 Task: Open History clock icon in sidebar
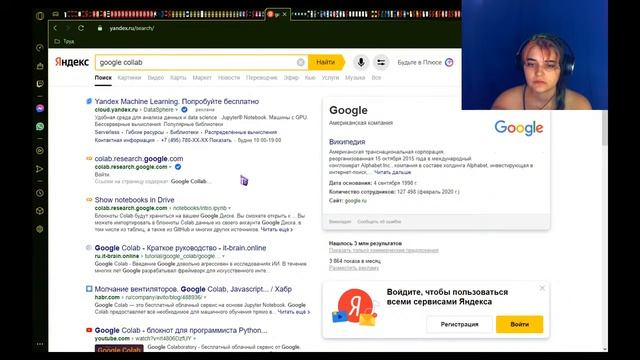click(40, 193)
